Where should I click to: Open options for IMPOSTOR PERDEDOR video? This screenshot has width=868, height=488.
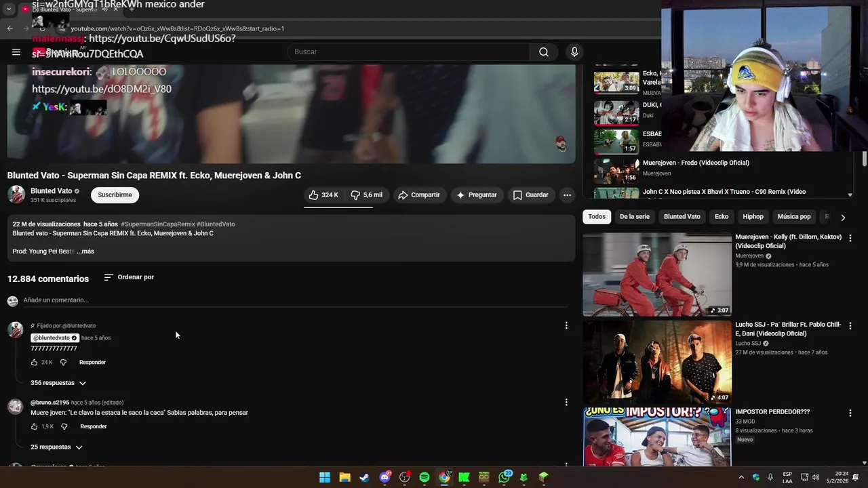point(850,413)
